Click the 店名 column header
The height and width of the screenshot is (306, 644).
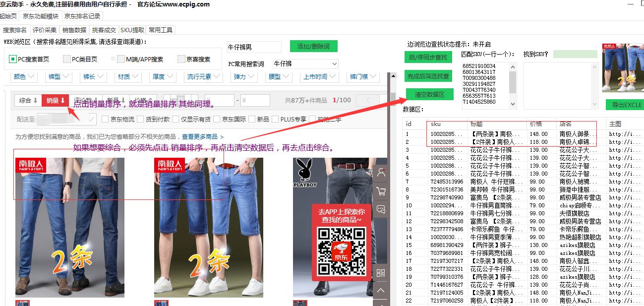[581, 124]
